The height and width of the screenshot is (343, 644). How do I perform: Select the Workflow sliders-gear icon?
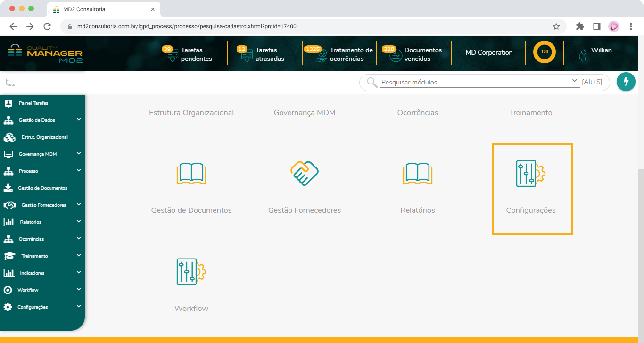click(191, 271)
